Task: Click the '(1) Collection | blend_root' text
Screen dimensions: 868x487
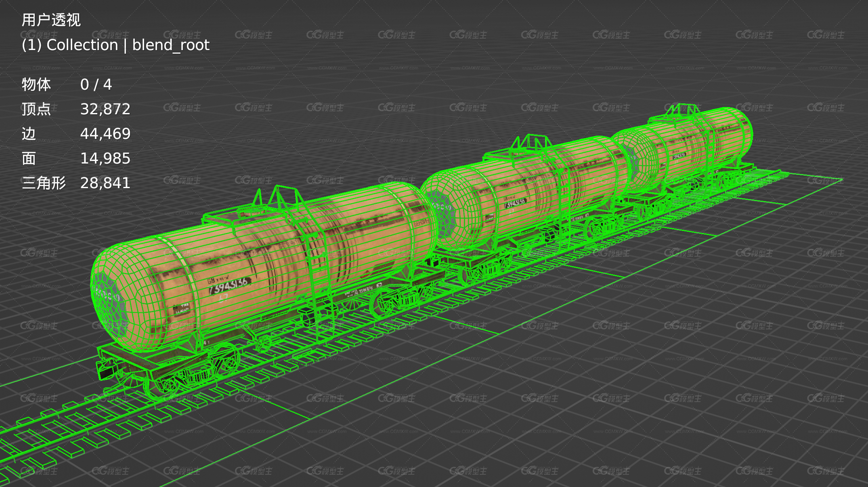Action: click(x=115, y=45)
